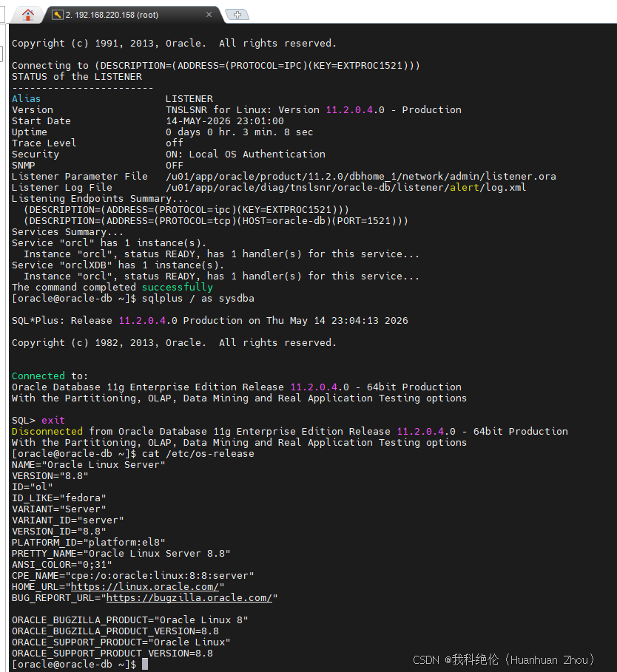Image resolution: width=617 pixels, height=672 pixels.
Task: Click the magenta exit command
Action: 53,421
